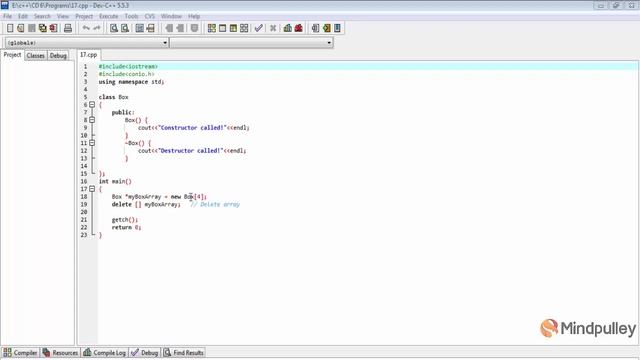Click the Toggle bookmark shield icon

pos(194,28)
